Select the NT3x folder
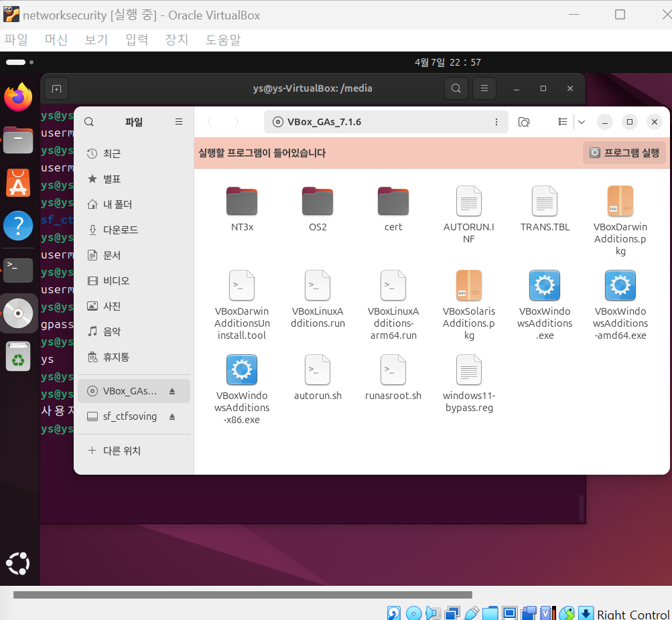 point(242,208)
